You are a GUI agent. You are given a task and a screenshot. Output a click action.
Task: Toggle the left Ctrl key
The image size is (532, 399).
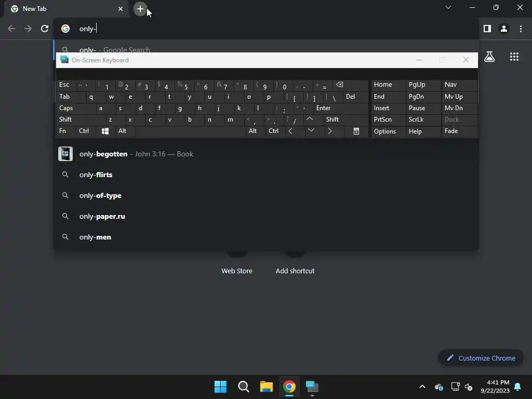[x=86, y=131]
